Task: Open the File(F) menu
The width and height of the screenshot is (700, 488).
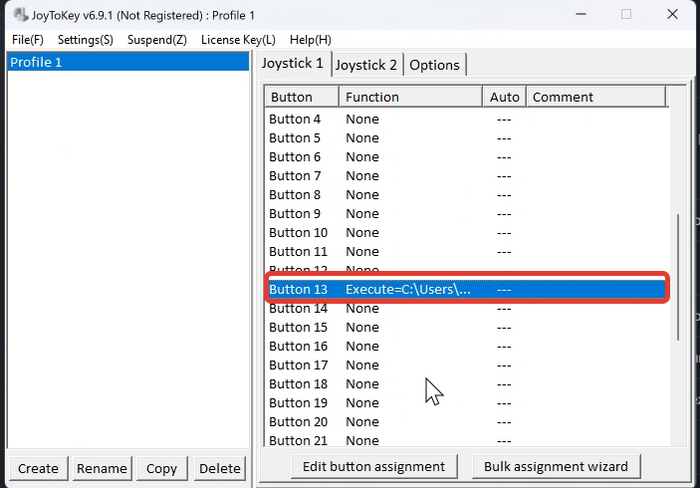Action: pyautogui.click(x=27, y=39)
